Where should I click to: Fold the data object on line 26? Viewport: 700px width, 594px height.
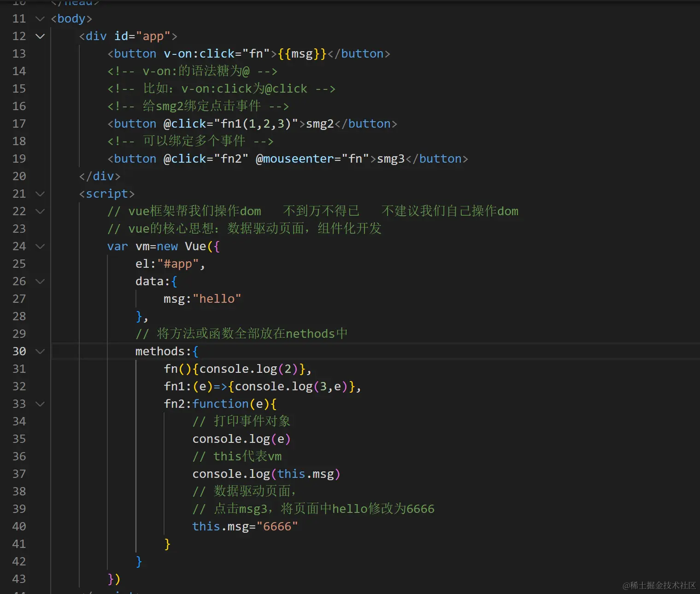click(x=40, y=282)
